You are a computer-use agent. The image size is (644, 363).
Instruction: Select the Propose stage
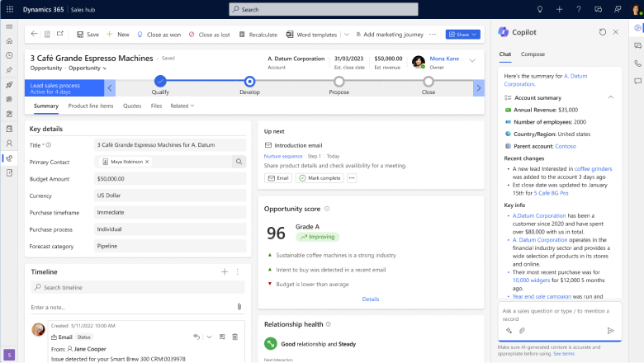tap(339, 81)
